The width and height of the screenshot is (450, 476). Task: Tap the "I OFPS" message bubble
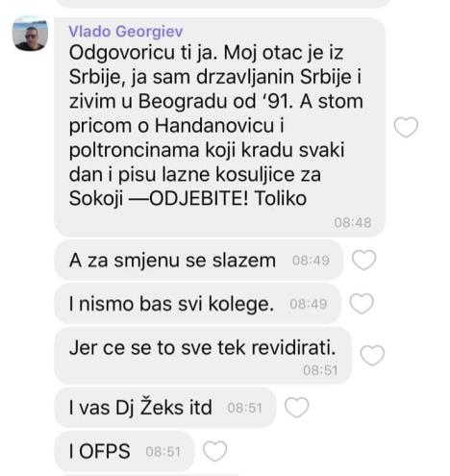point(124,451)
